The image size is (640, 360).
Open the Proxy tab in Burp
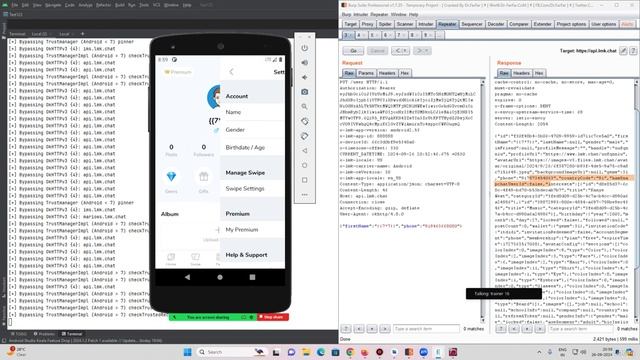pos(367,24)
